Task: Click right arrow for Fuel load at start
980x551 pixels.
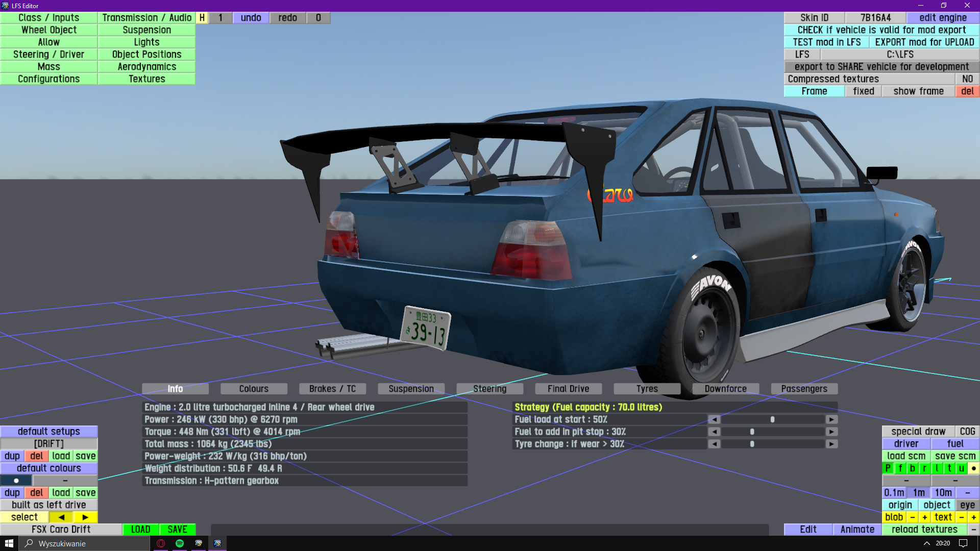Action: 831,419
